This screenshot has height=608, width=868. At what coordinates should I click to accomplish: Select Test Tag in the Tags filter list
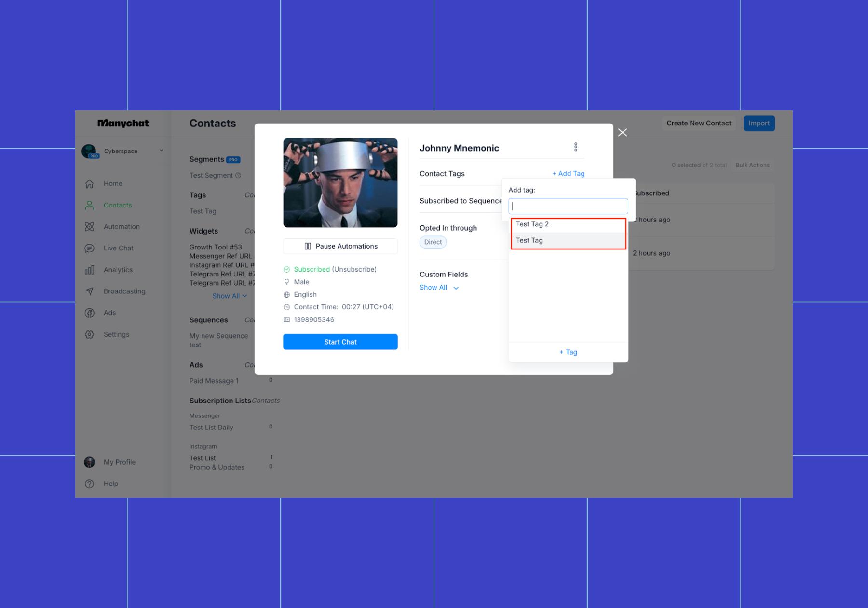click(203, 211)
